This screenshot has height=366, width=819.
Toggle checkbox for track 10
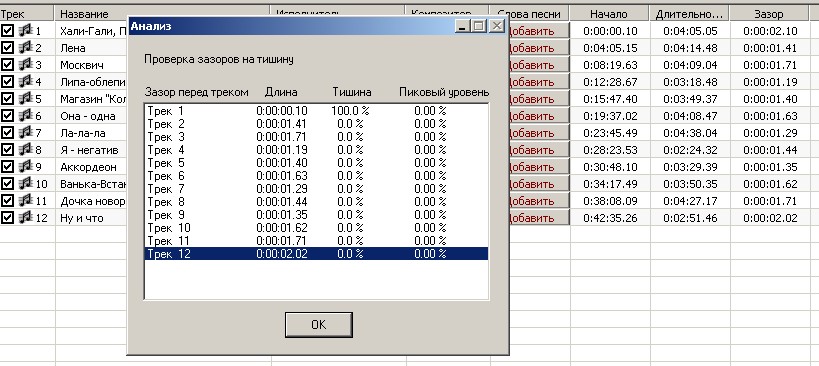(x=7, y=184)
